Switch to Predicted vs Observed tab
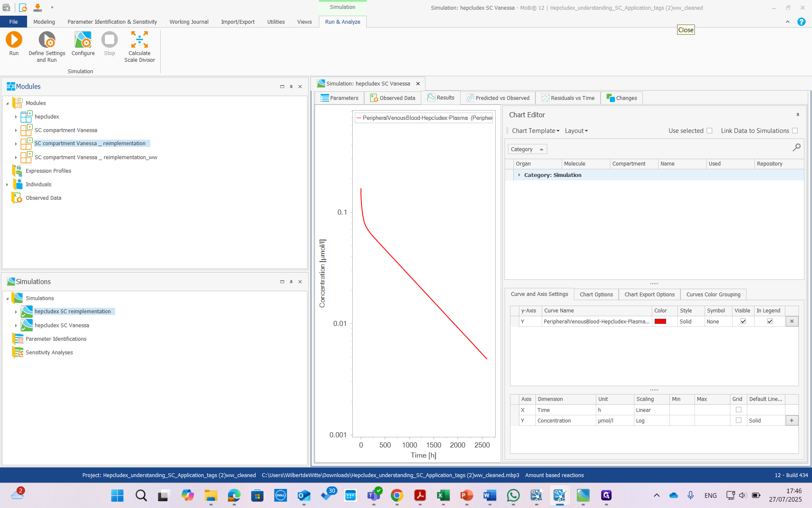Viewport: 812px width, 508px height. (x=498, y=98)
